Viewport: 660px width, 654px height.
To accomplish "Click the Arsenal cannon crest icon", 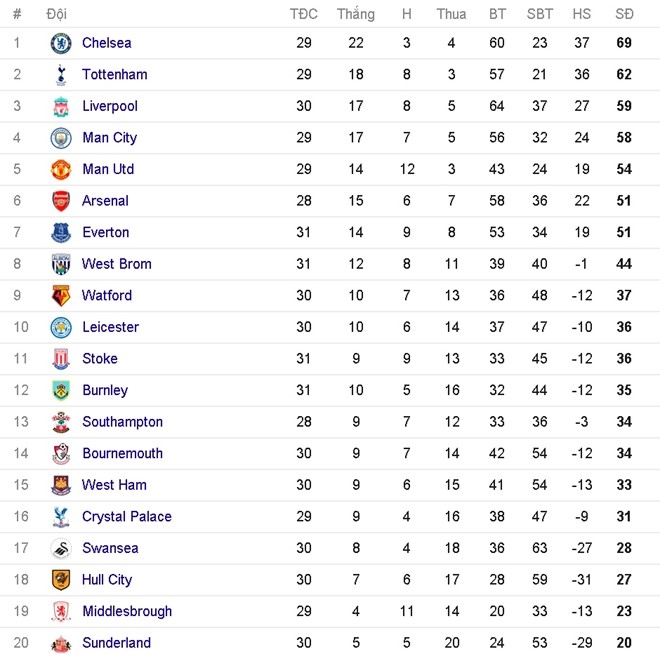I will point(61,201).
